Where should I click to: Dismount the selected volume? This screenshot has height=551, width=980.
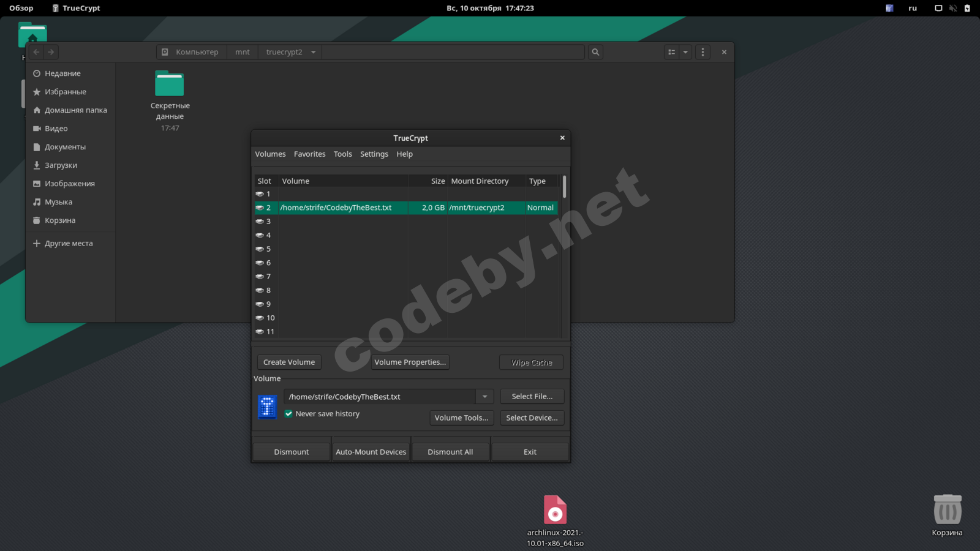point(292,452)
